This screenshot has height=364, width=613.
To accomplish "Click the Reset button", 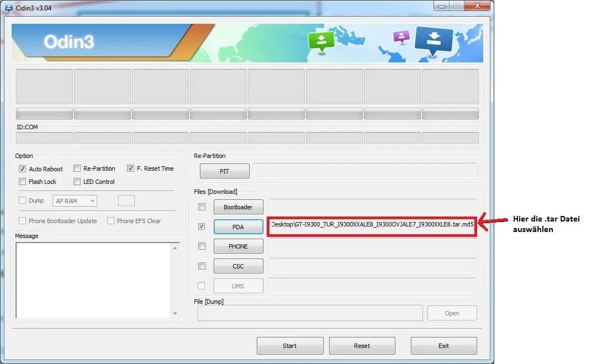I will click(x=362, y=346).
